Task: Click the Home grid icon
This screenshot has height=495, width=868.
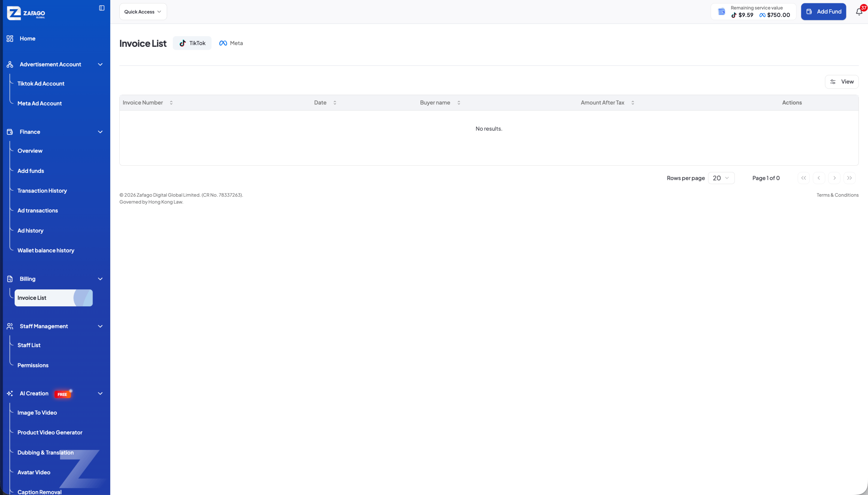Action: point(10,38)
